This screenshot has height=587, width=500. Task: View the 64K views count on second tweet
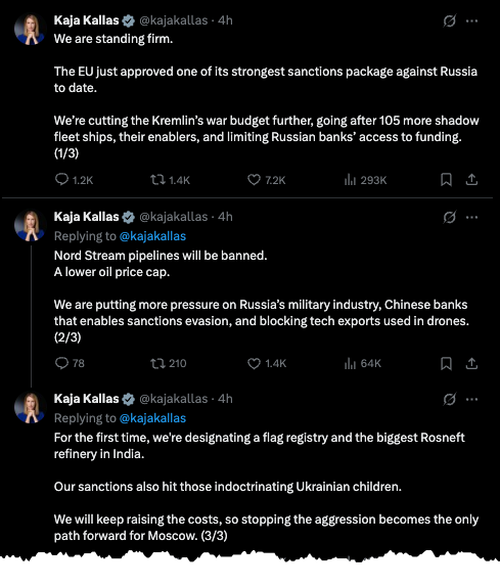click(x=362, y=363)
